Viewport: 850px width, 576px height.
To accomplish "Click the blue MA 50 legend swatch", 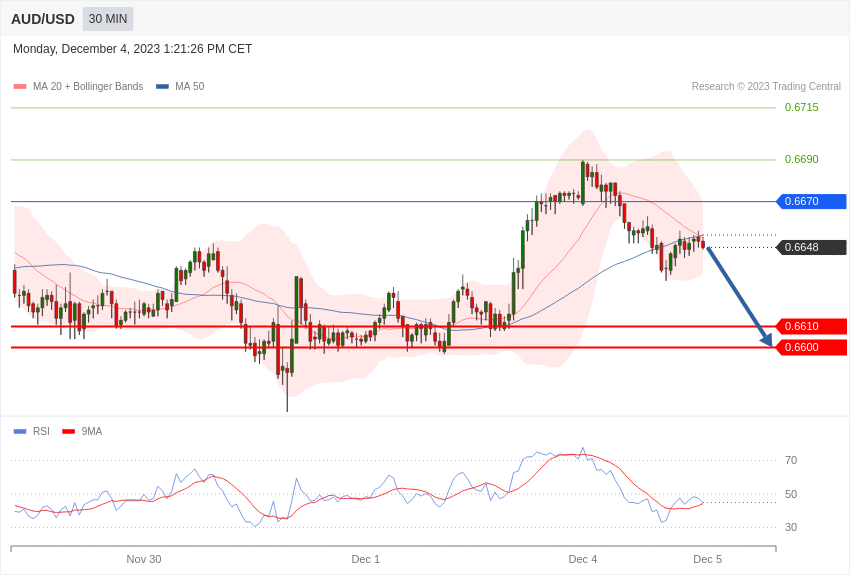I will pos(162,87).
